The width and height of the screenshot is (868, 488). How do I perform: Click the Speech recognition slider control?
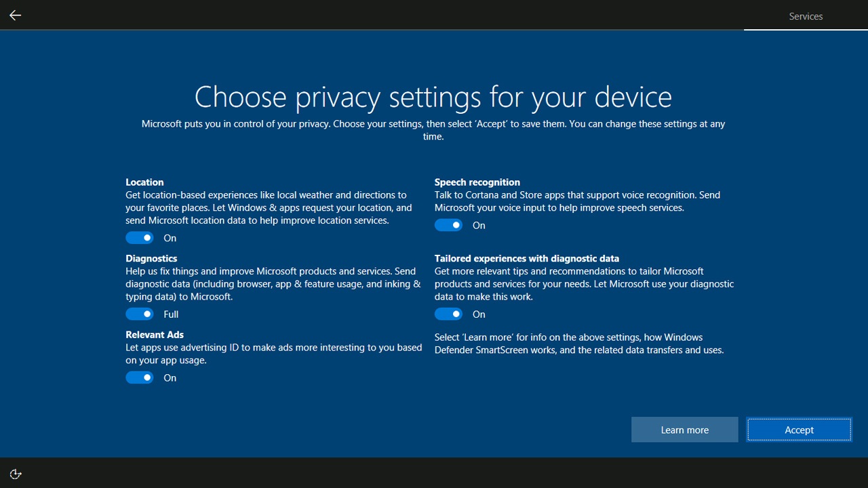(448, 224)
